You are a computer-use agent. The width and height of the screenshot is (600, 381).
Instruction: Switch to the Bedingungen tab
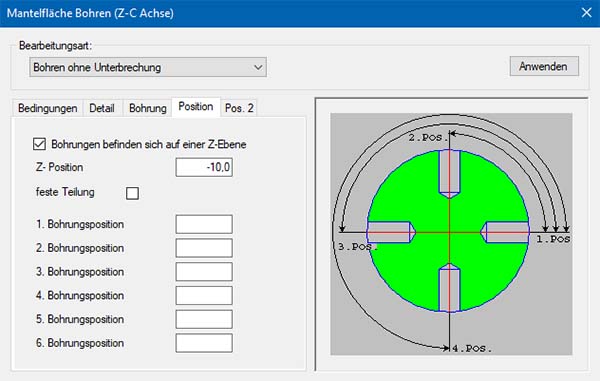click(x=47, y=108)
